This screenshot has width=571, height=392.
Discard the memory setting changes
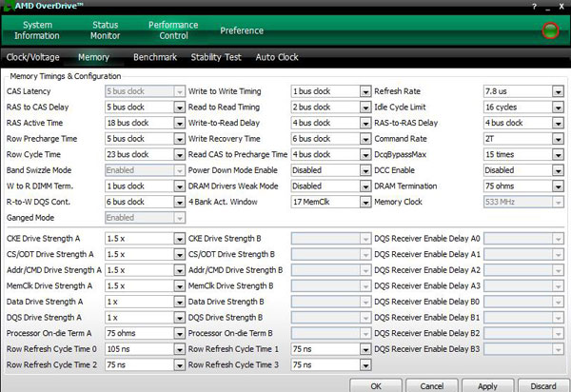543,385
